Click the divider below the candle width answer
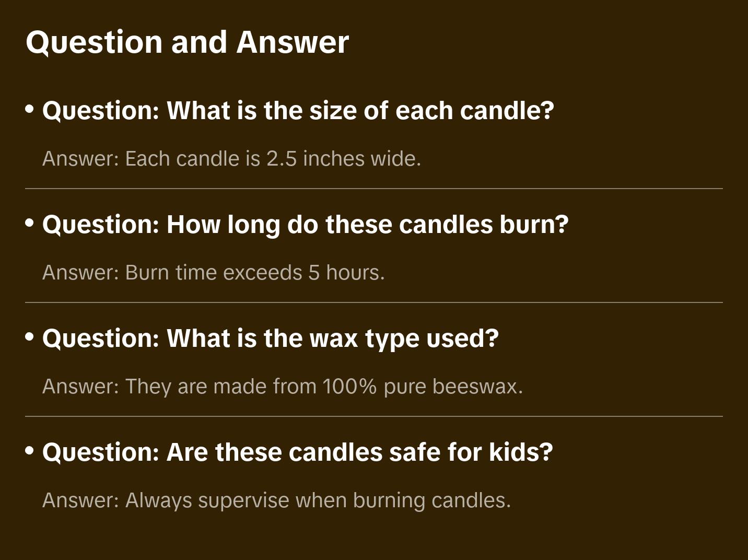 tap(374, 189)
